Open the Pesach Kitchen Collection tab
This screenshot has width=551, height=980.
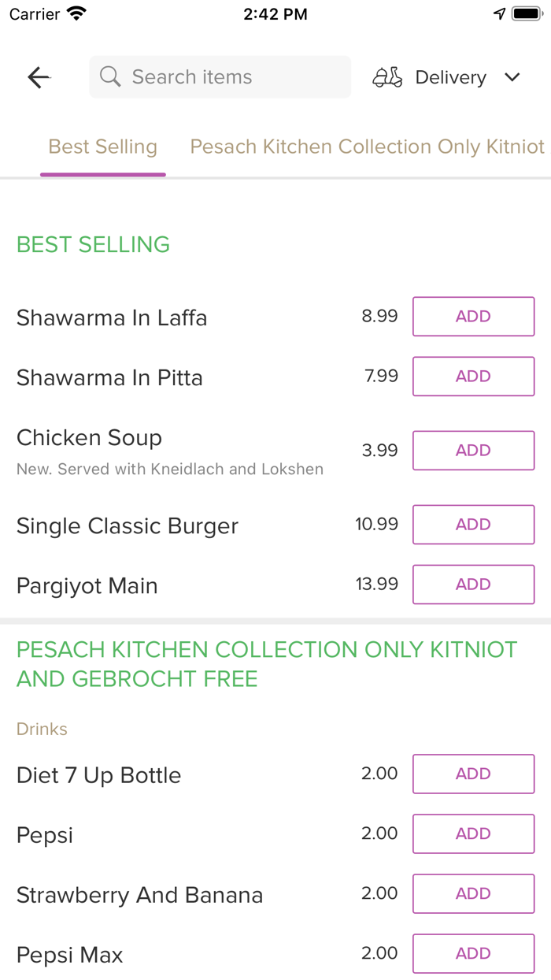pos(366,147)
